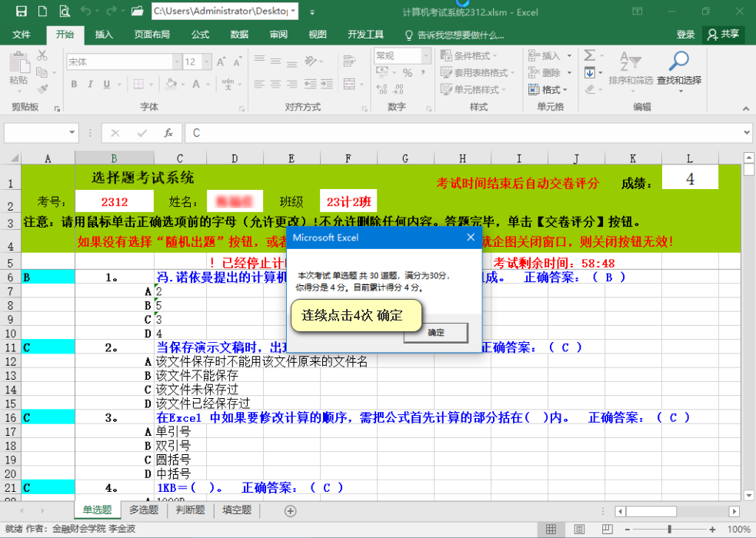Click the Font Color letter A button
The image size is (756, 538).
(x=196, y=85)
